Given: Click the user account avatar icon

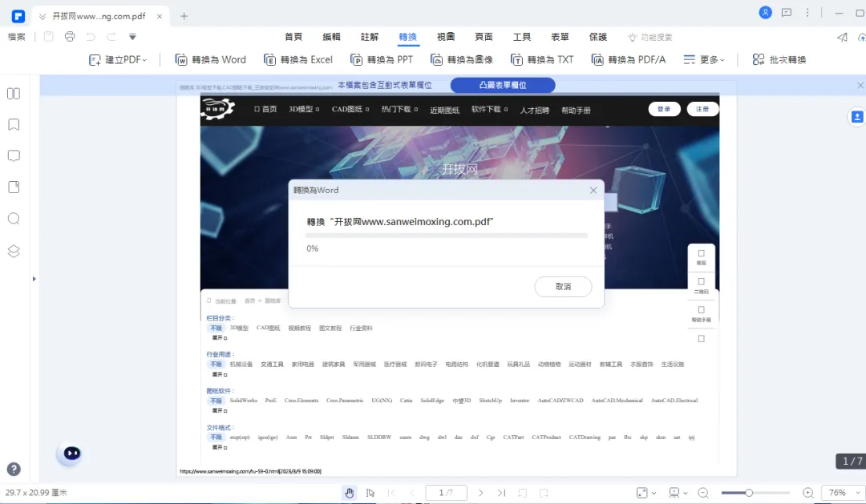Looking at the screenshot, I should pyautogui.click(x=766, y=13).
